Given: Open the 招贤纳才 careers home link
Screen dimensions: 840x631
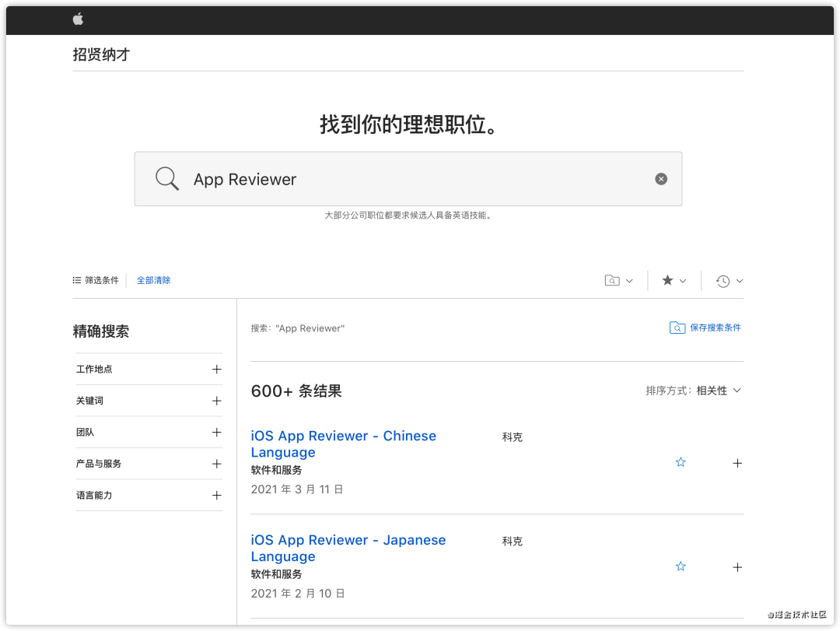Looking at the screenshot, I should click(101, 54).
